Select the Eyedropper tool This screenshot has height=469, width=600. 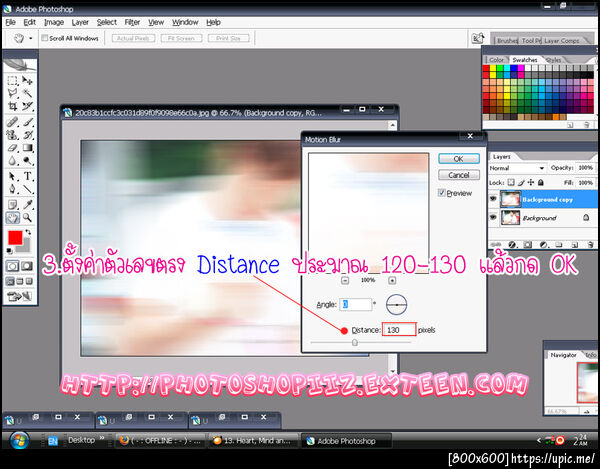click(27, 205)
